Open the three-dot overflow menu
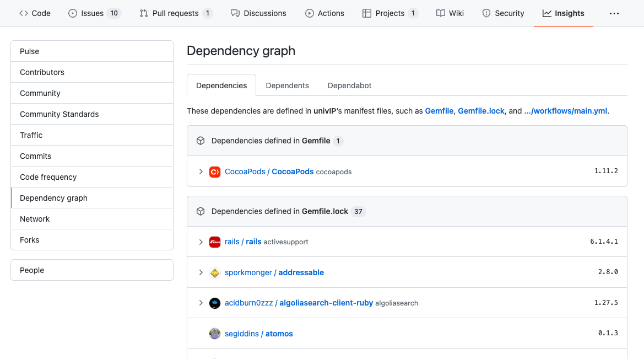This screenshot has height=359, width=644. pos(614,13)
